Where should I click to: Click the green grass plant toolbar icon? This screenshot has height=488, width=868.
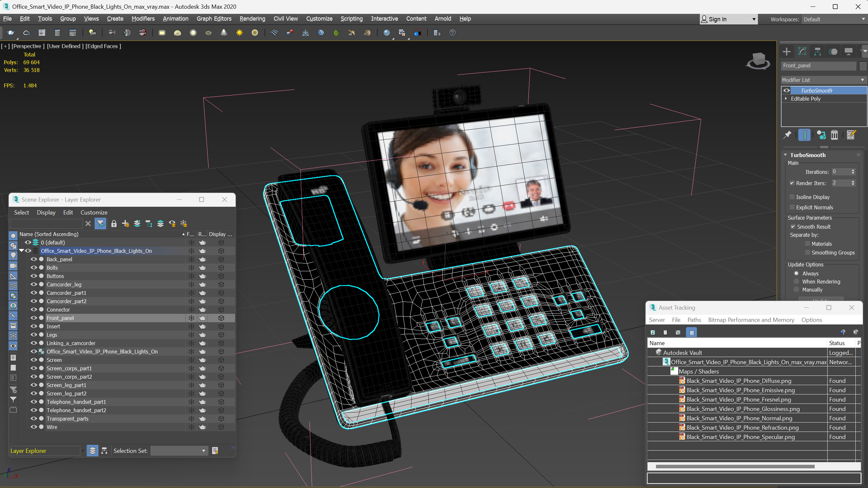tap(336, 33)
